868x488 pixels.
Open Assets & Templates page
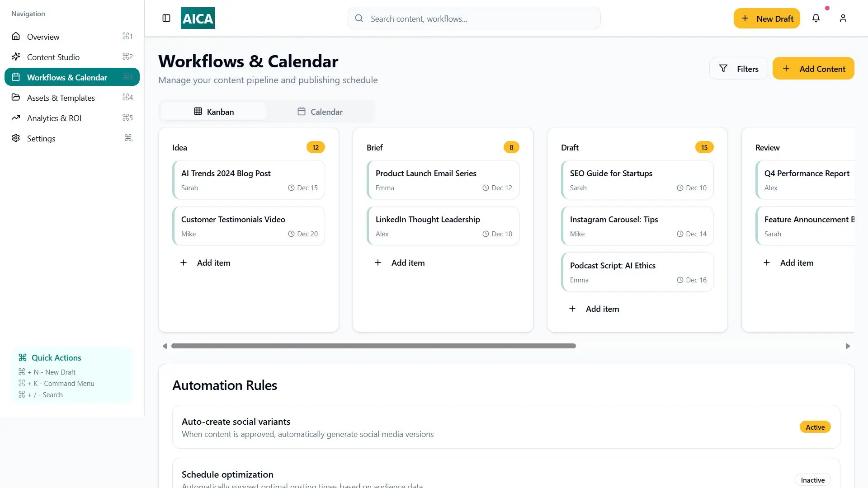tap(72, 97)
